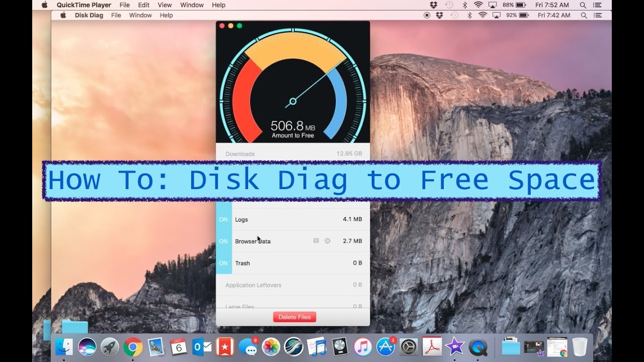Select the Application Leftovers row
Viewport: 644px width, 362px height.
[293, 285]
